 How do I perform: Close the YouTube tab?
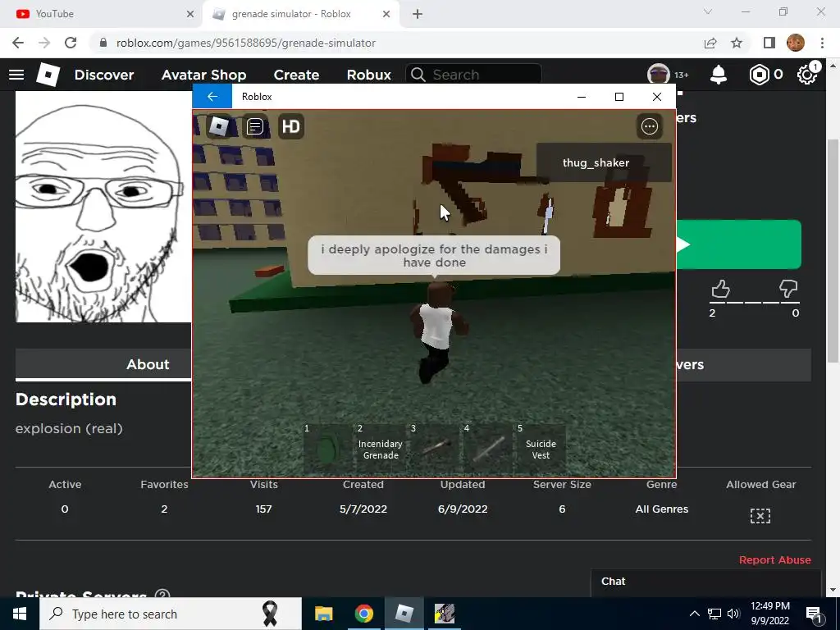(190, 14)
